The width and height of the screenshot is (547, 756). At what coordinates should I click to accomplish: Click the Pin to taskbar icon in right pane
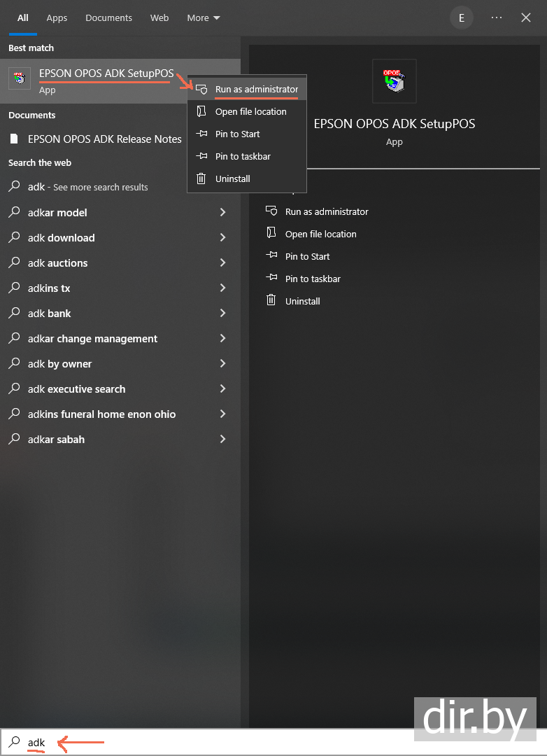point(271,279)
